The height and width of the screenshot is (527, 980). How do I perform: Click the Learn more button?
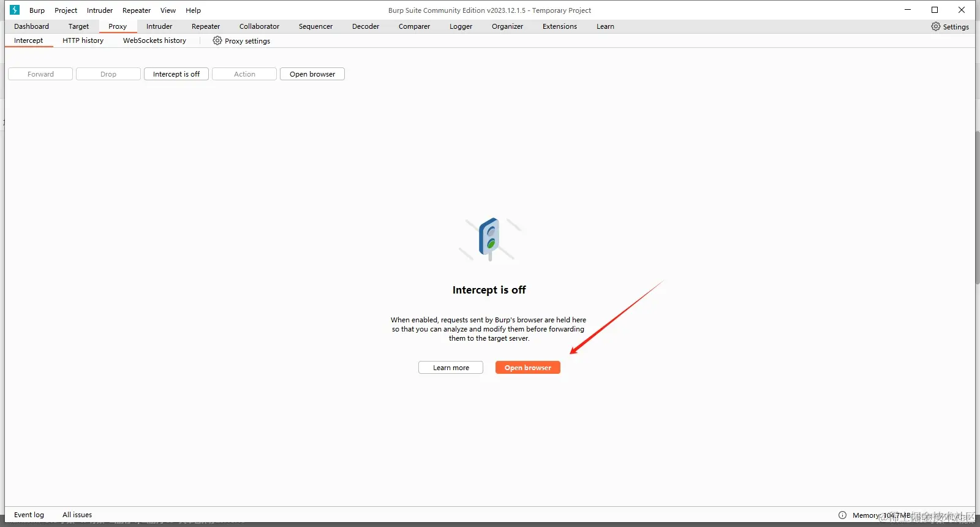(x=451, y=368)
